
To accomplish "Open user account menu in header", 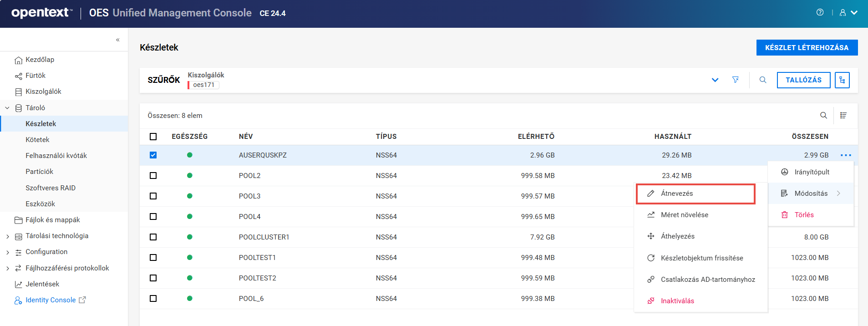I will click(848, 13).
